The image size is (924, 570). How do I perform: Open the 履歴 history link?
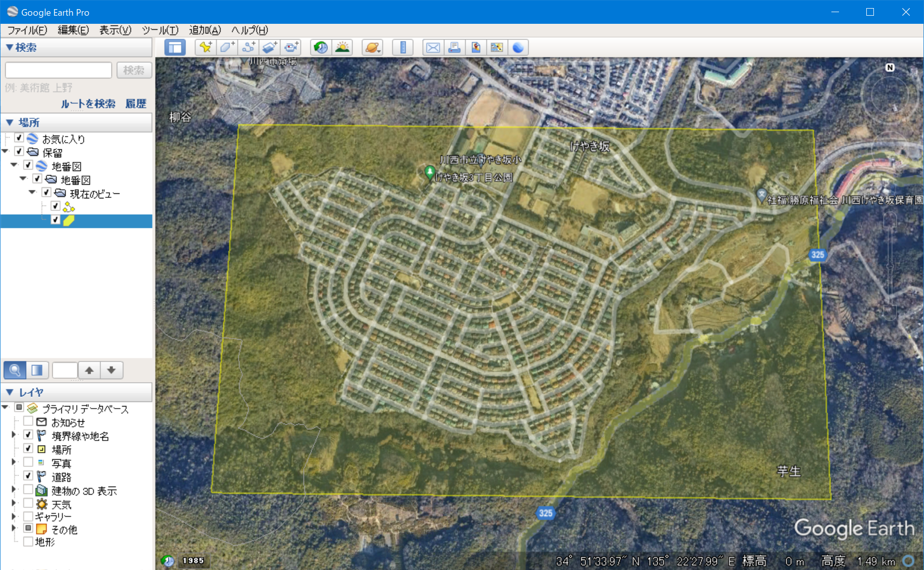click(x=136, y=104)
